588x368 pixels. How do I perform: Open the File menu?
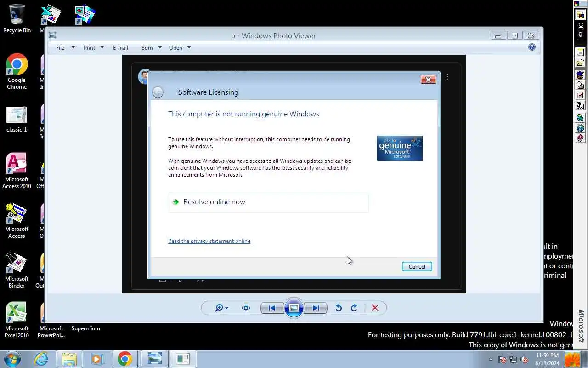pos(60,47)
